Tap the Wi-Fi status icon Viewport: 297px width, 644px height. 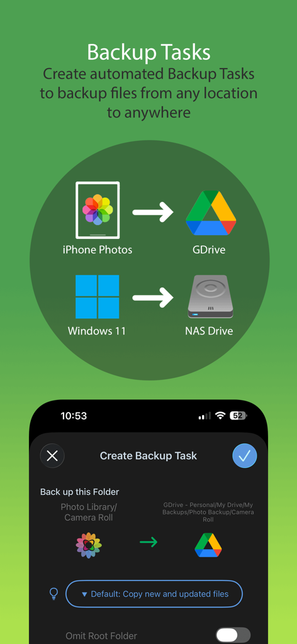pyautogui.click(x=221, y=416)
